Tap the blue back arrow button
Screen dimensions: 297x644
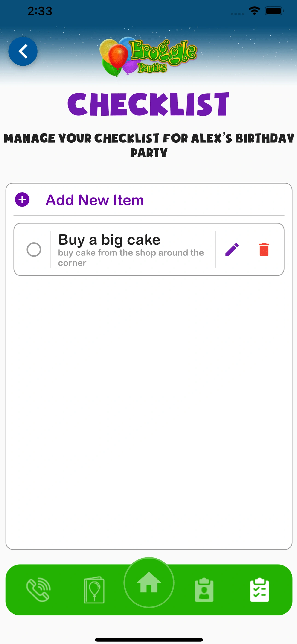(x=23, y=52)
